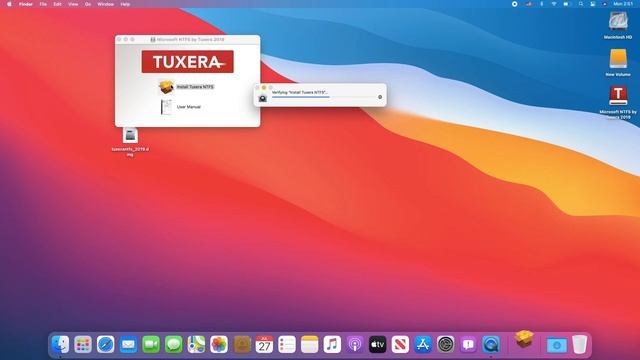640x360 pixels.
Task: Select the New Volume drive icon
Action: pyautogui.click(x=618, y=59)
